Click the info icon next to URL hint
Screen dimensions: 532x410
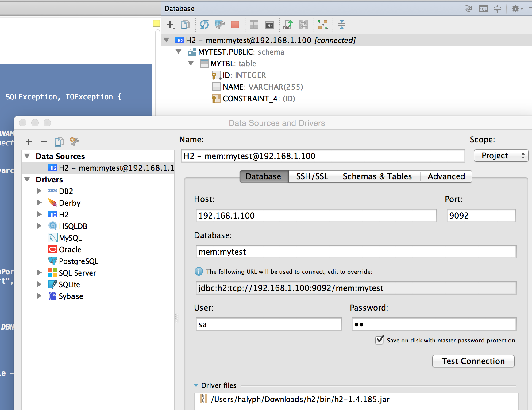(x=199, y=272)
